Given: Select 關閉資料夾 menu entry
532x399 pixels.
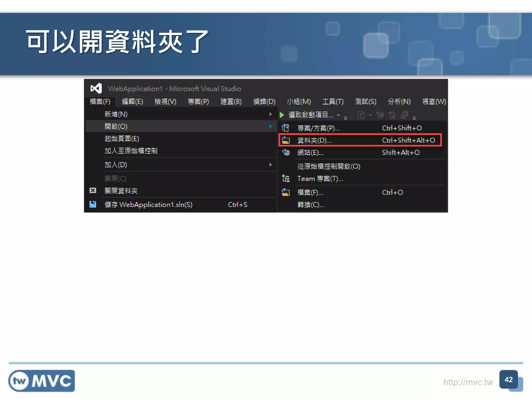Looking at the screenshot, I should pos(181,191).
